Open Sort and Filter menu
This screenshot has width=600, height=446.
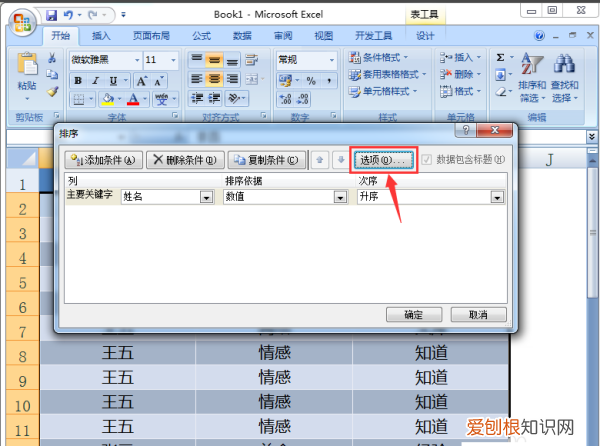click(x=532, y=78)
